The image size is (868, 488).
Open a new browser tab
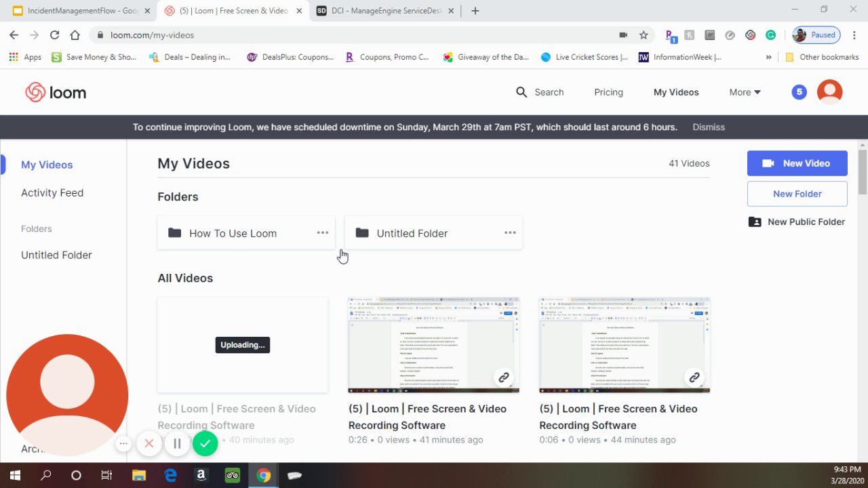pyautogui.click(x=475, y=11)
